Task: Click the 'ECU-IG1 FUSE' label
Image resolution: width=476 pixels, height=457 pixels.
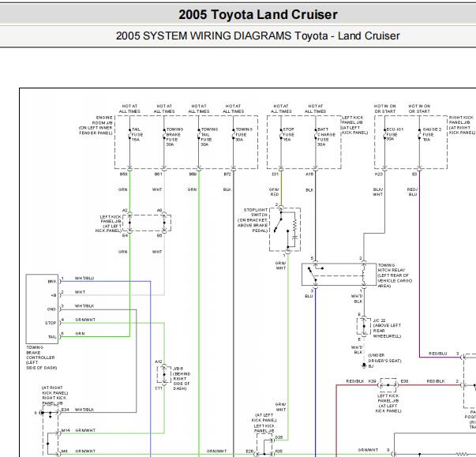Action: click(395, 132)
